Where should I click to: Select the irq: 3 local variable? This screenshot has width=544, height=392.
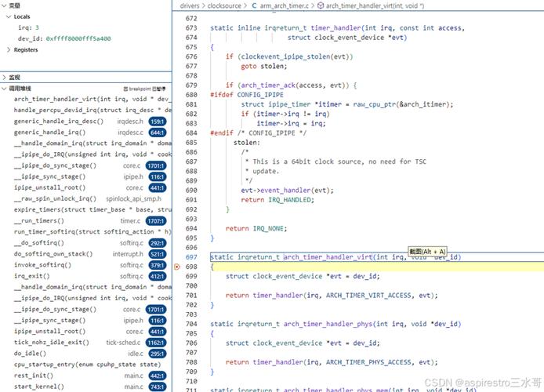(x=28, y=27)
